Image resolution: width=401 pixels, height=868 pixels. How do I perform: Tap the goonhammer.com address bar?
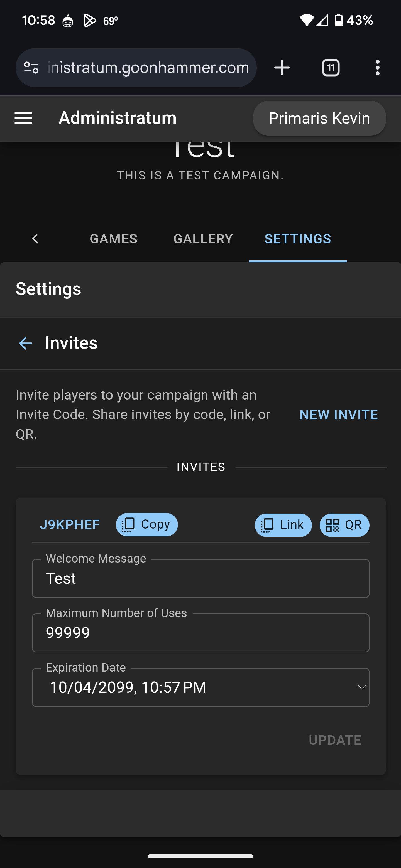coord(148,68)
